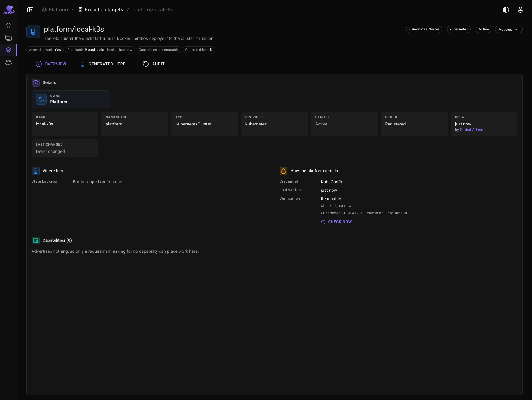This screenshot has width=532, height=400.
Task: Click the Name local-k3s field
Action: click(x=65, y=124)
